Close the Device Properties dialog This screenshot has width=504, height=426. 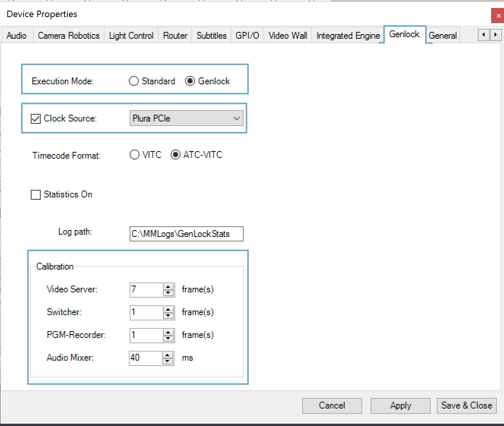click(498, 16)
